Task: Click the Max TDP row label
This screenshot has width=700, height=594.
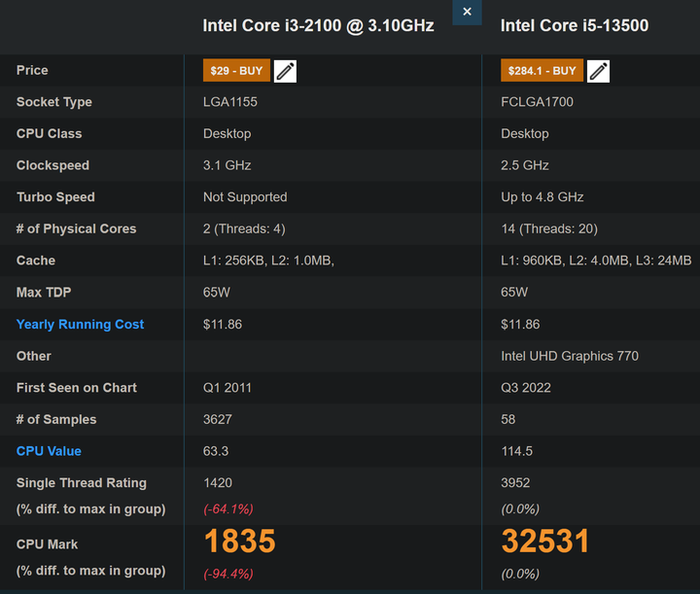Action: pyautogui.click(x=44, y=293)
